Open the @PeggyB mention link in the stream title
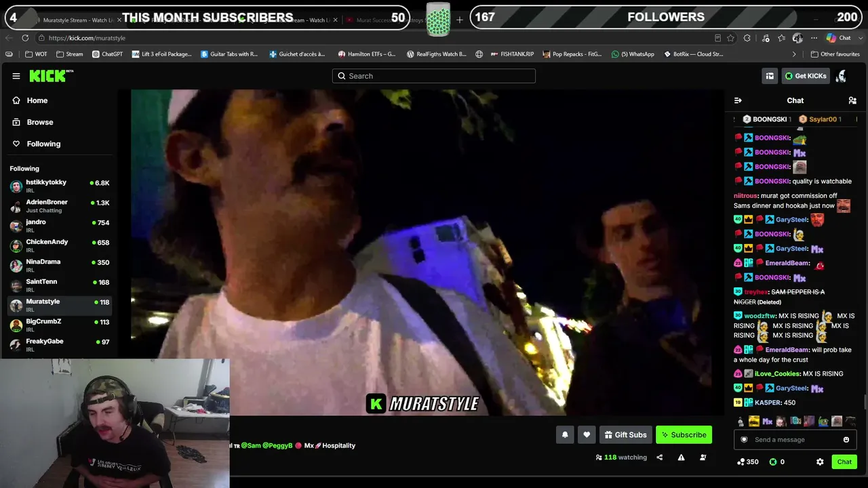868x488 pixels. pos(277,445)
